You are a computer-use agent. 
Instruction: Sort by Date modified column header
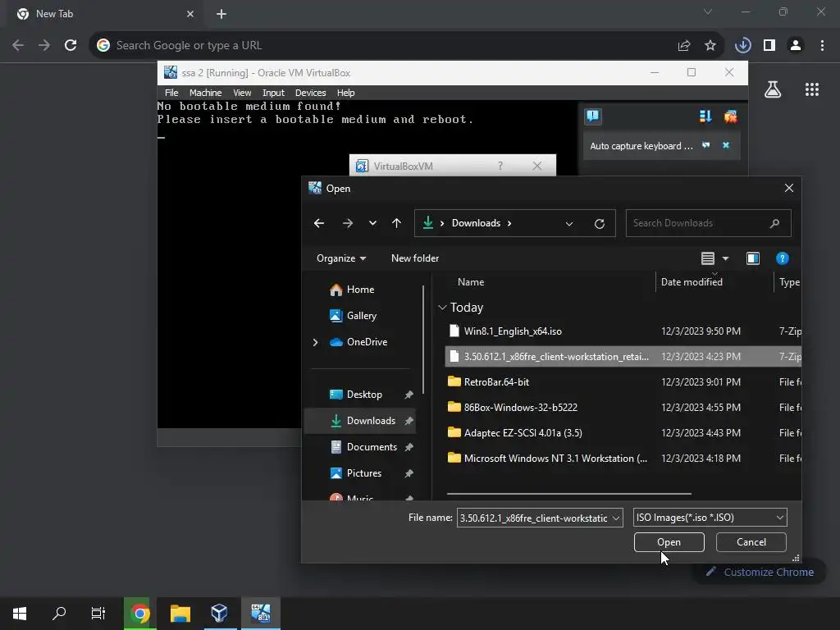click(x=692, y=282)
